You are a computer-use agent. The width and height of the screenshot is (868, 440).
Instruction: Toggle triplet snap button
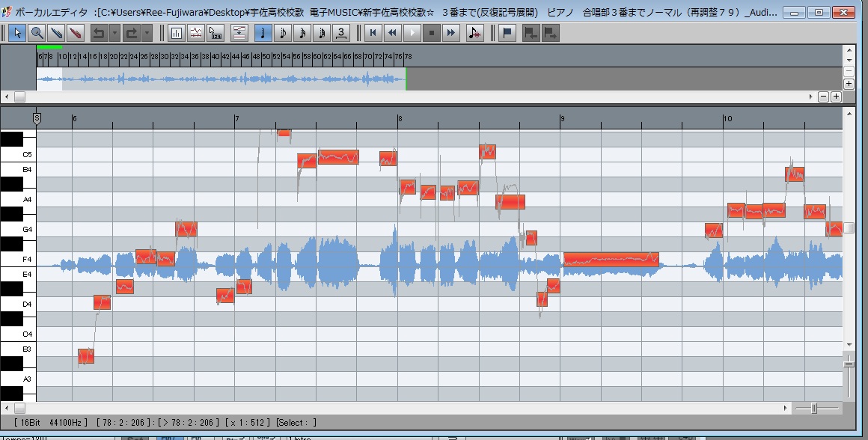coord(341,33)
